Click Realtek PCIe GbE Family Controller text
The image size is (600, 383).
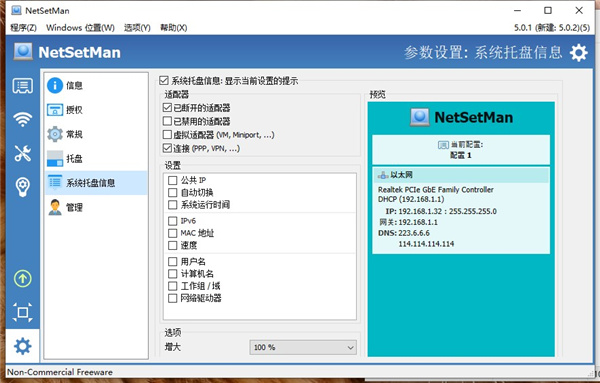tap(435, 189)
